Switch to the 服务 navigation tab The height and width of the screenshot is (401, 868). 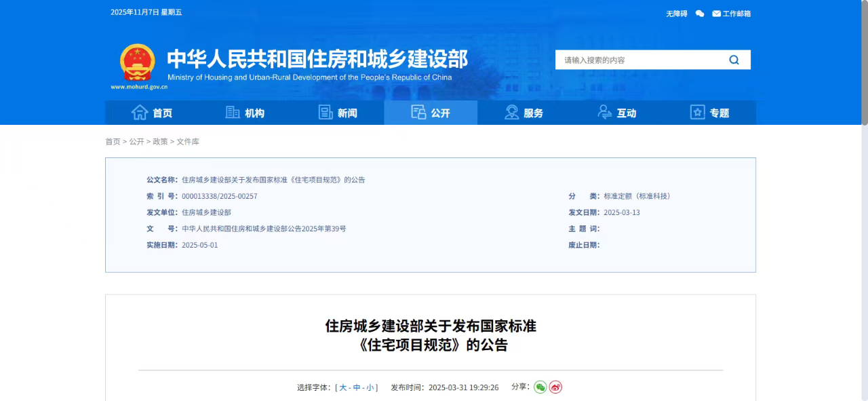(x=524, y=113)
